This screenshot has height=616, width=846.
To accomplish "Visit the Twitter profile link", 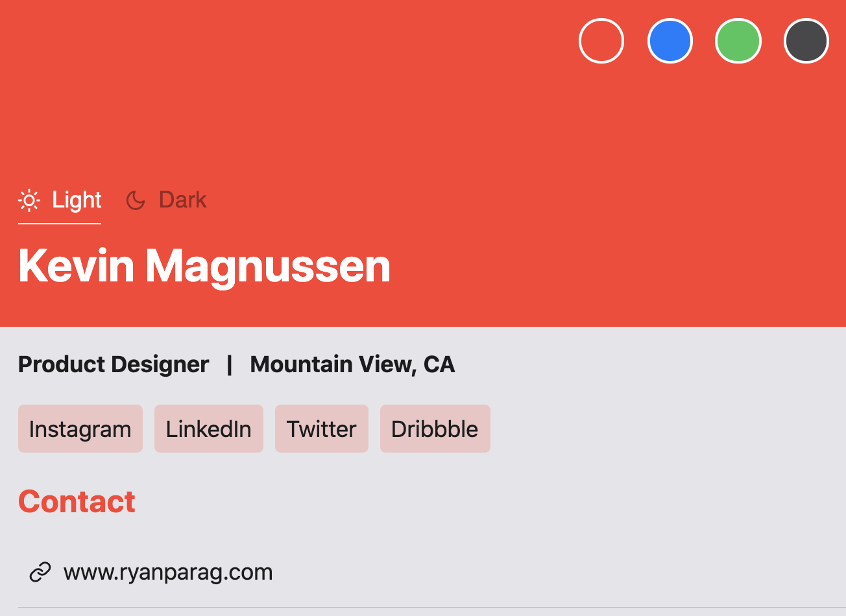I will coord(322,428).
